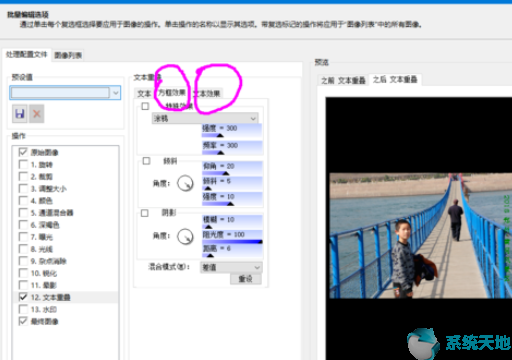512x360 pixels.
Task: Select the 3. 调整大小 row label
Action: pos(49,189)
